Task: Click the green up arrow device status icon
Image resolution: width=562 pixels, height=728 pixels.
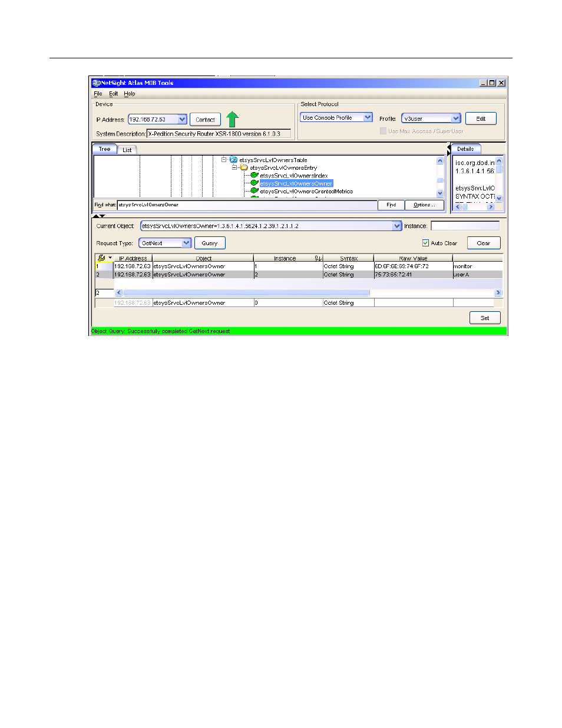Action: [232, 119]
